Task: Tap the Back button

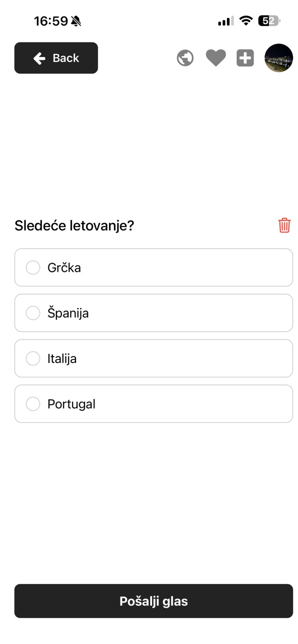Action: [56, 58]
